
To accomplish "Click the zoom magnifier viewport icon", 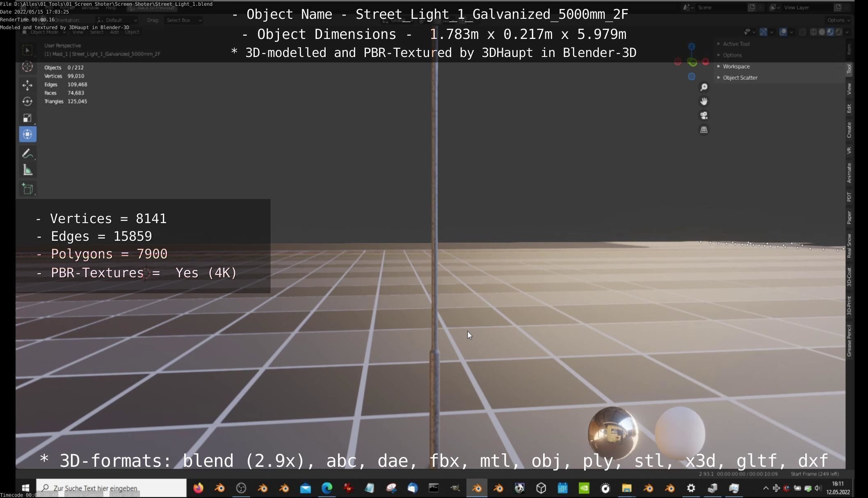I will pos(704,87).
